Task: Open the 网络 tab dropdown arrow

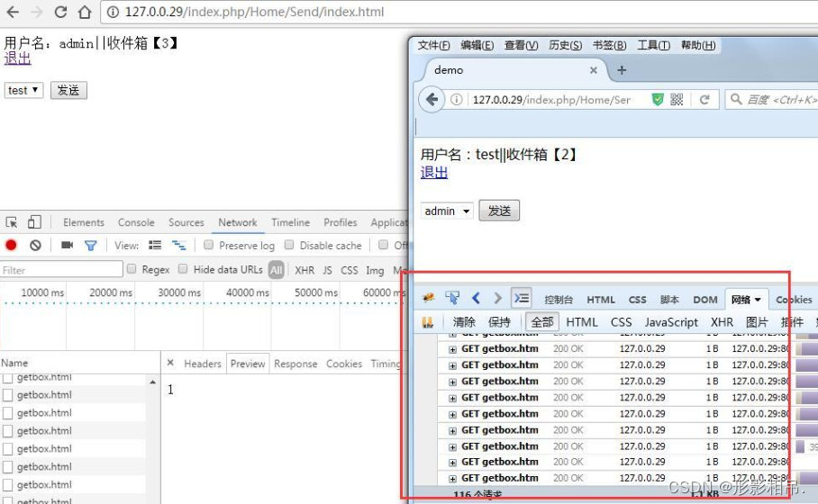Action: [758, 300]
